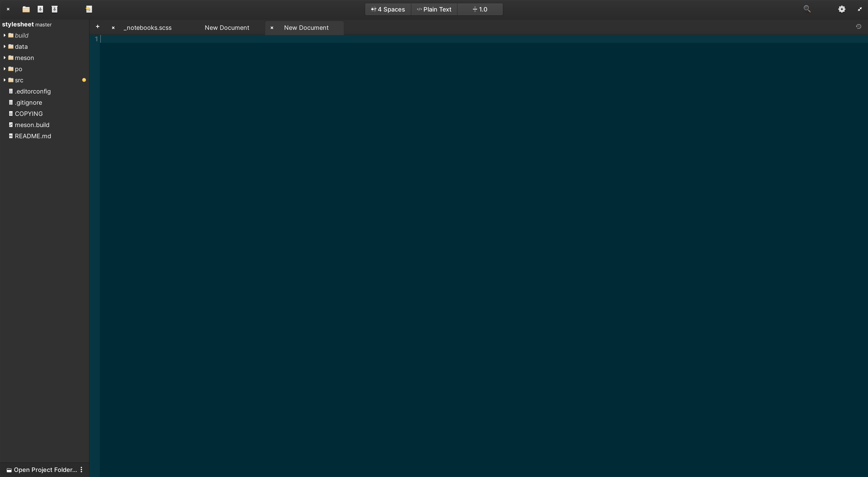Viewport: 868px width, 477px height.
Task: Switch to the middle New Document tab
Action: tap(227, 28)
